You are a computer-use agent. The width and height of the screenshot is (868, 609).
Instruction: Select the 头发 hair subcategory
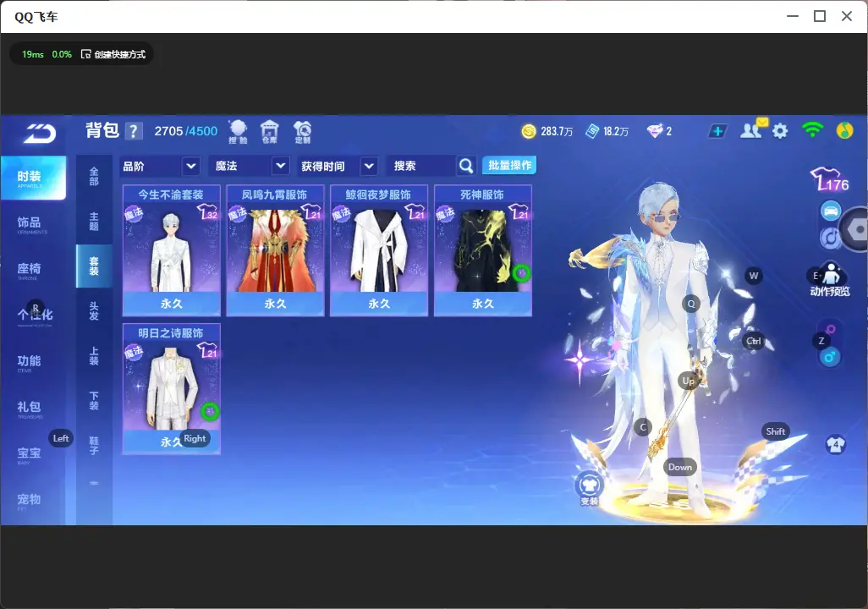coord(94,311)
